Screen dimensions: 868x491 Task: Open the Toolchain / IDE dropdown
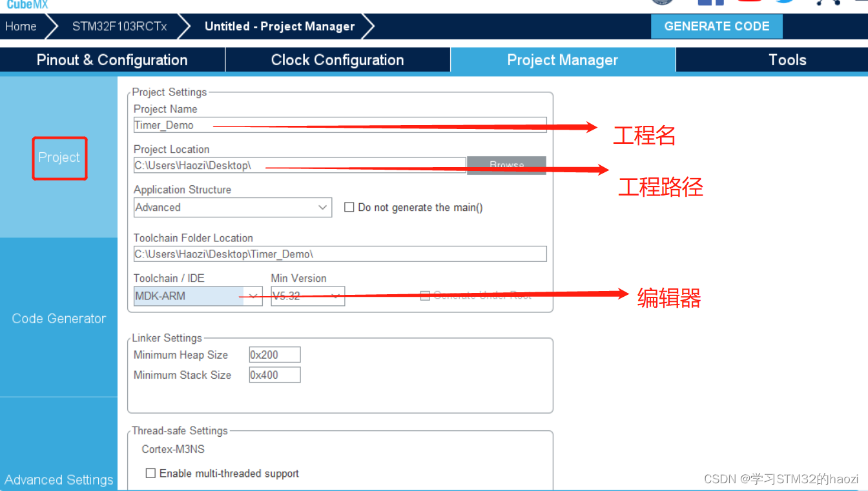(x=198, y=296)
